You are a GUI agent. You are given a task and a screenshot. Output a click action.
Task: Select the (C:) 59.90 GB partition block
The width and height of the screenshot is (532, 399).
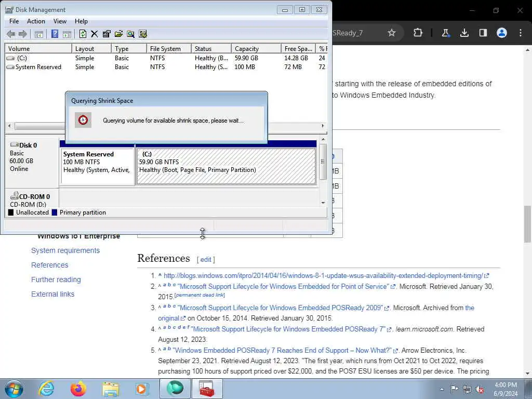[227, 166]
